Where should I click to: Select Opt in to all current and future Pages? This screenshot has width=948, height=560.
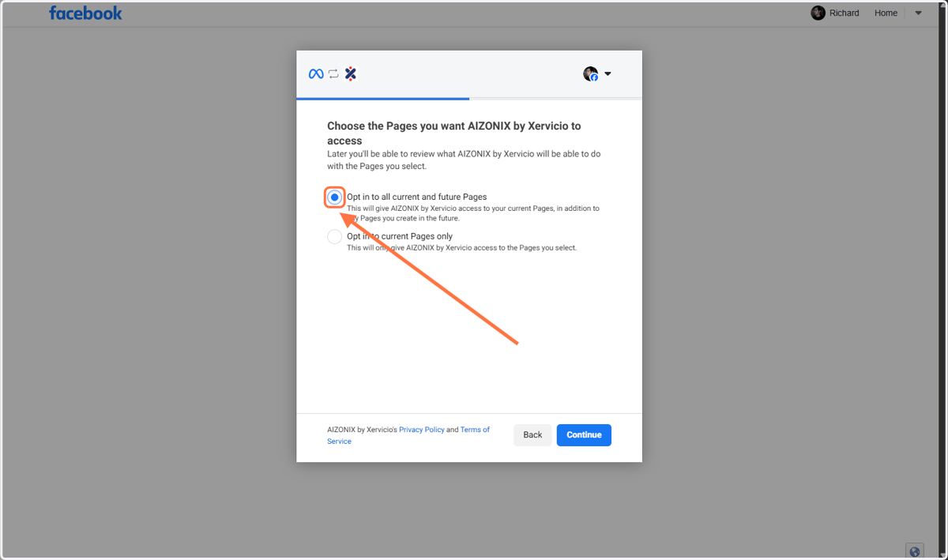[335, 197]
